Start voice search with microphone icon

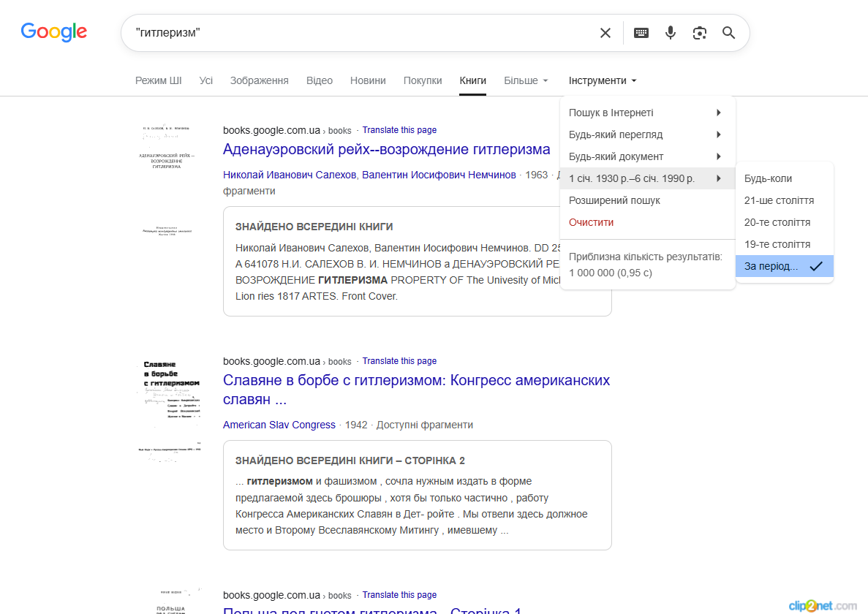(x=671, y=33)
